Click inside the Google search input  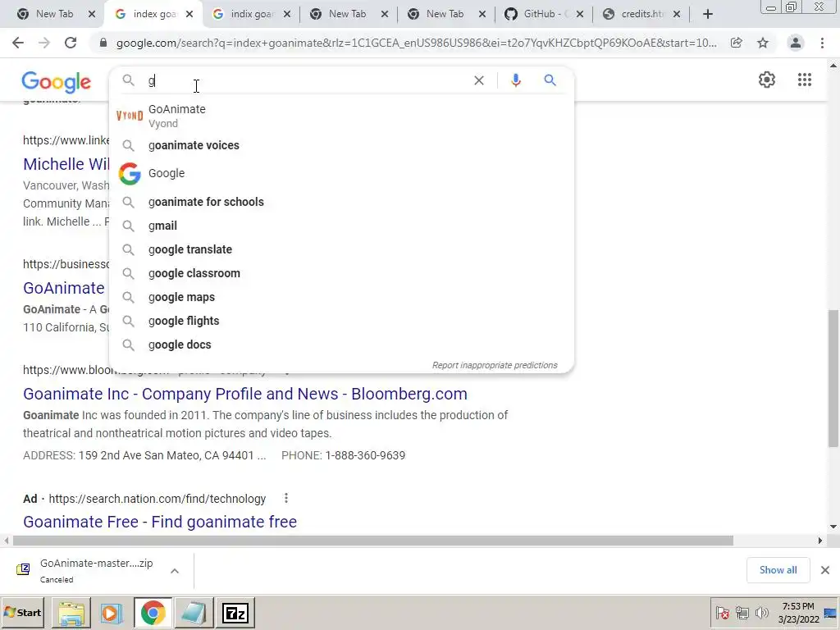[x=308, y=80]
